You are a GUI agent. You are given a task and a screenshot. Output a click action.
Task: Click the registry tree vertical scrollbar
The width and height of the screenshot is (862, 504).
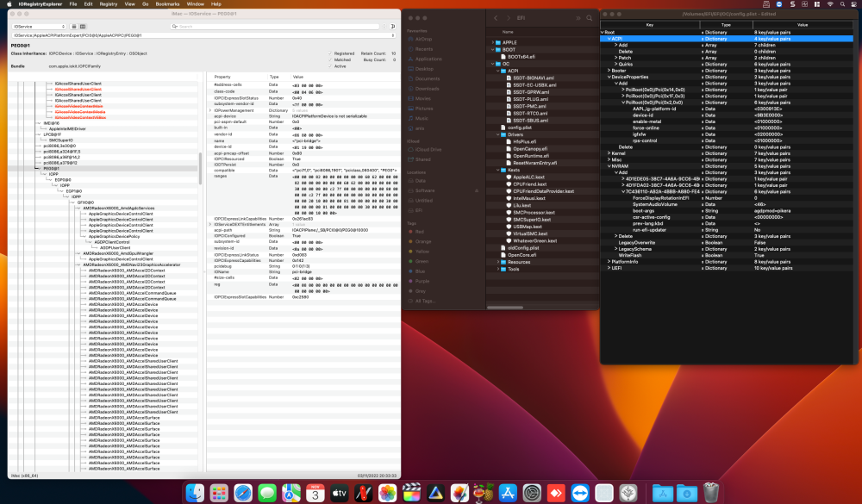coord(200,169)
